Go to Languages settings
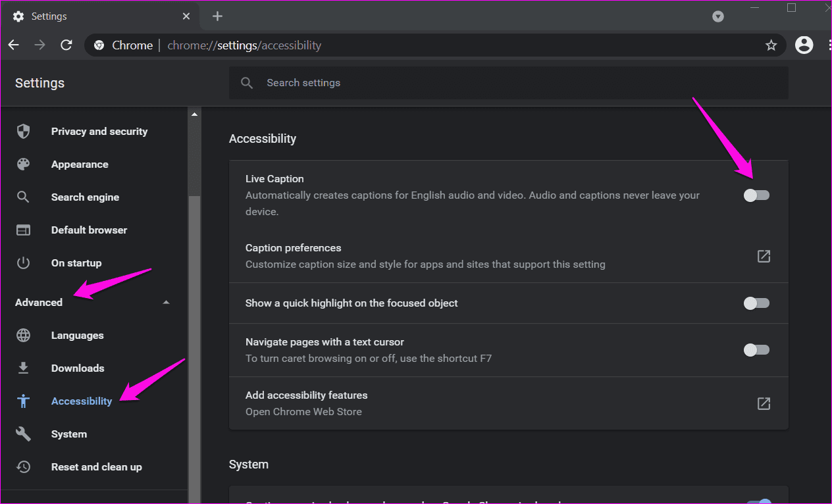The height and width of the screenshot is (504, 832). (x=94, y=336)
